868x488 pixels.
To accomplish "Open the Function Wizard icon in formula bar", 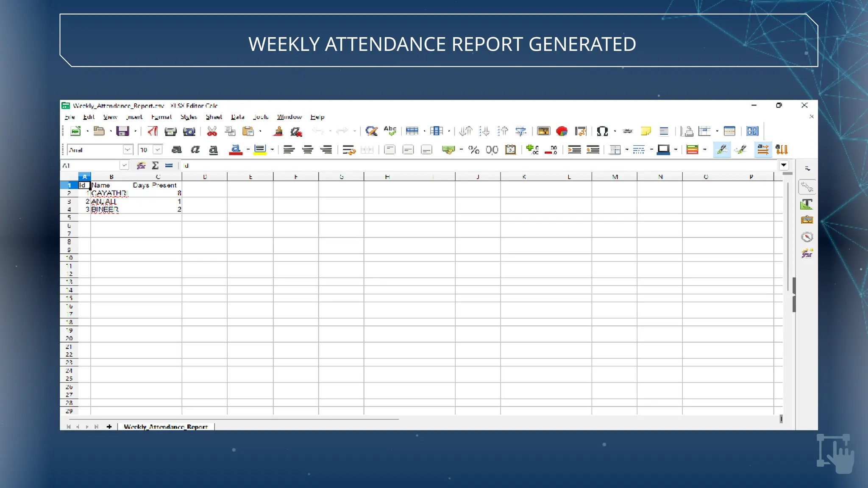I will pyautogui.click(x=141, y=166).
